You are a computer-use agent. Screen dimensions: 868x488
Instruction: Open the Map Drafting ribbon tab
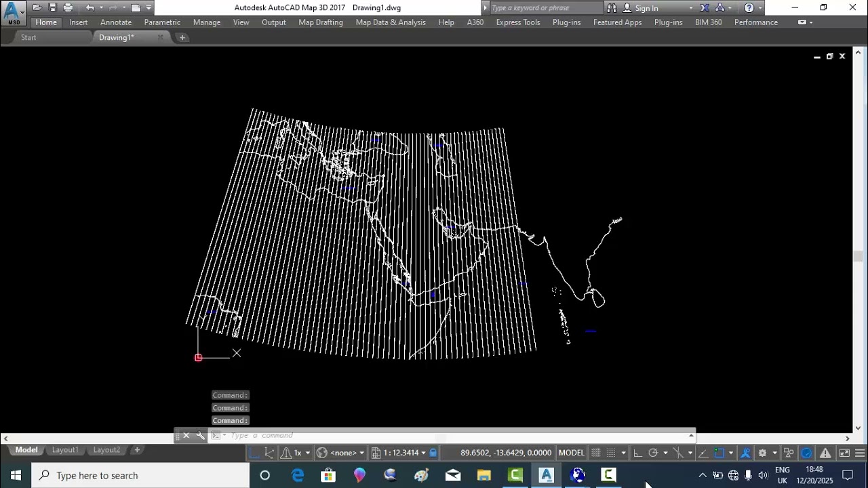(321, 22)
